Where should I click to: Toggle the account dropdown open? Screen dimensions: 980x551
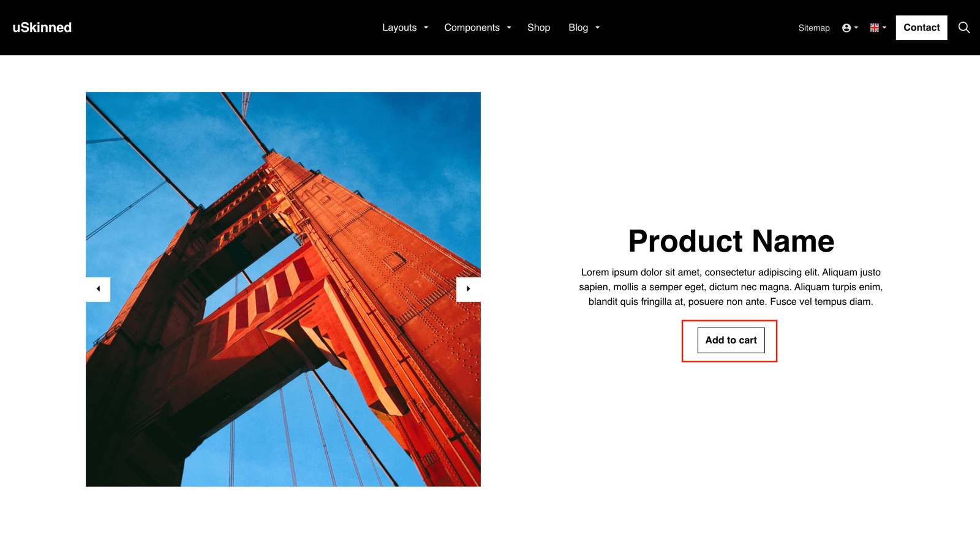[x=855, y=28]
